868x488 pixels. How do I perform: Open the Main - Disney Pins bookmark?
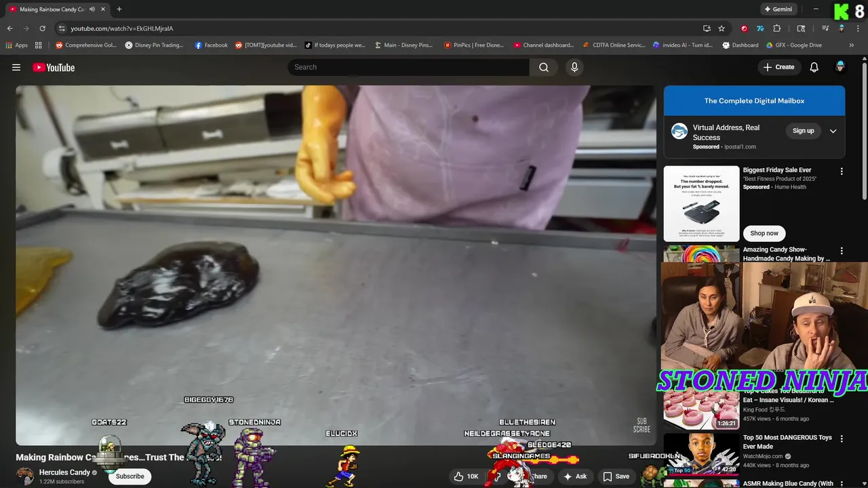[x=403, y=45]
